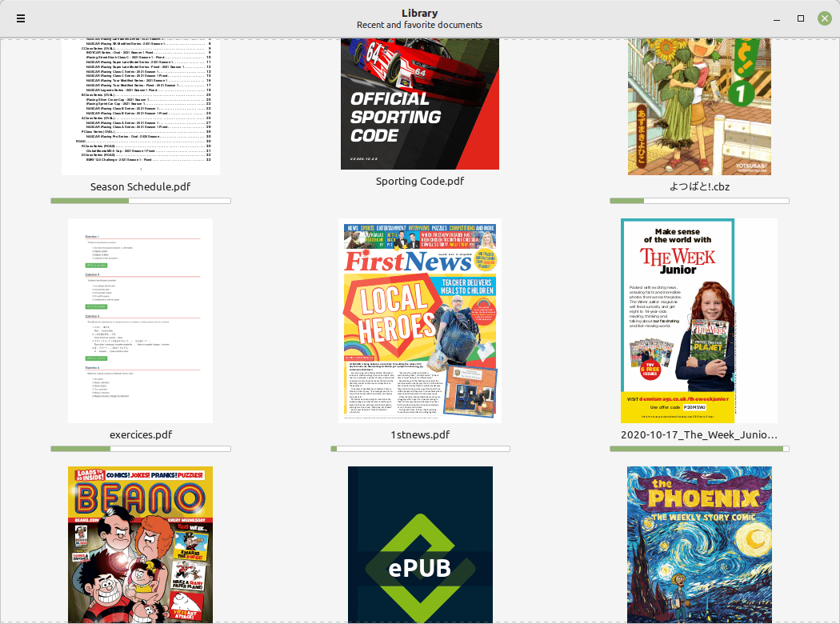Open the exercices.pdf document thumbnail
The height and width of the screenshot is (624, 840).
(x=141, y=320)
